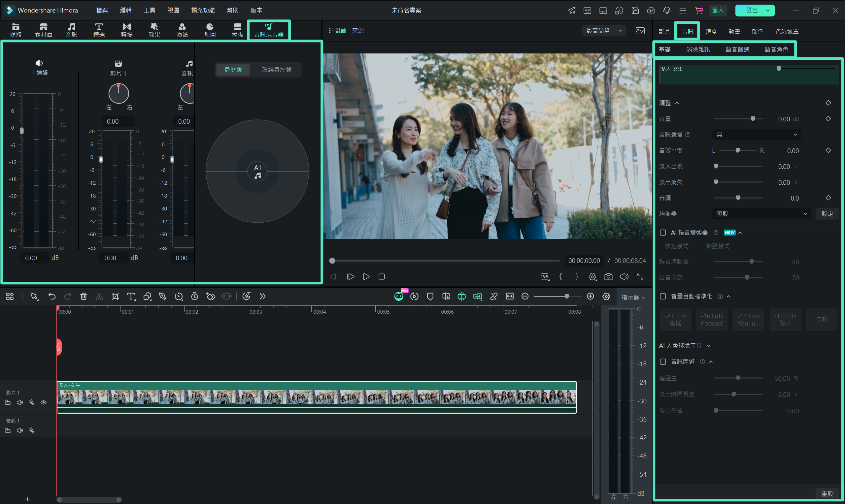The width and height of the screenshot is (845, 504).
Task: Click the text tool in timeline toolbar
Action: pyautogui.click(x=131, y=297)
